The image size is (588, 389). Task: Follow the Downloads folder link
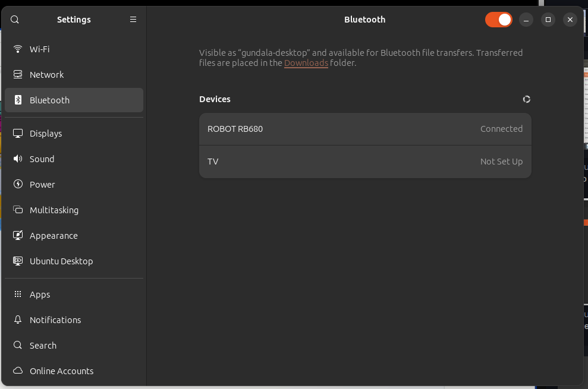coord(306,63)
